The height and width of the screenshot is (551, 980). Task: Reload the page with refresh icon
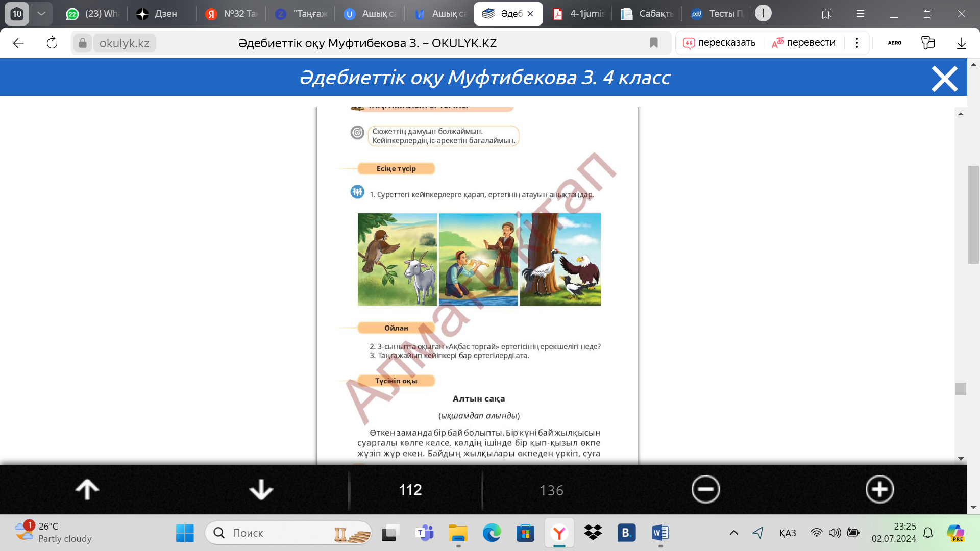52,43
